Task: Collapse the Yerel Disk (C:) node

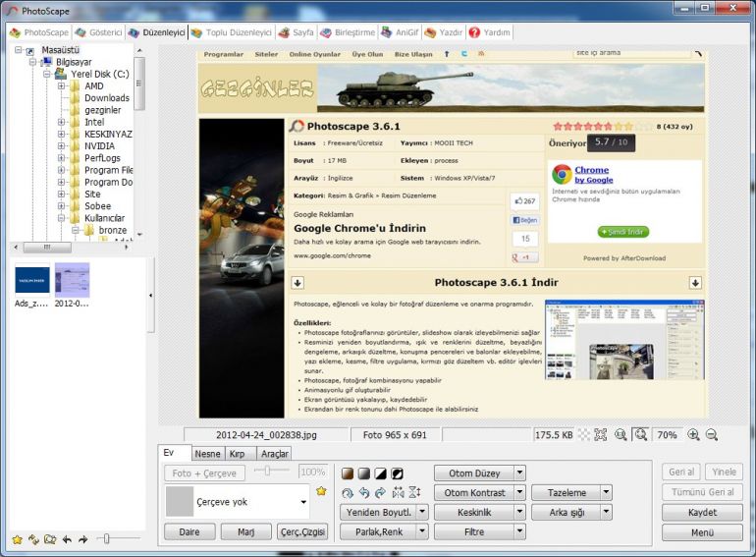Action: click(47, 74)
